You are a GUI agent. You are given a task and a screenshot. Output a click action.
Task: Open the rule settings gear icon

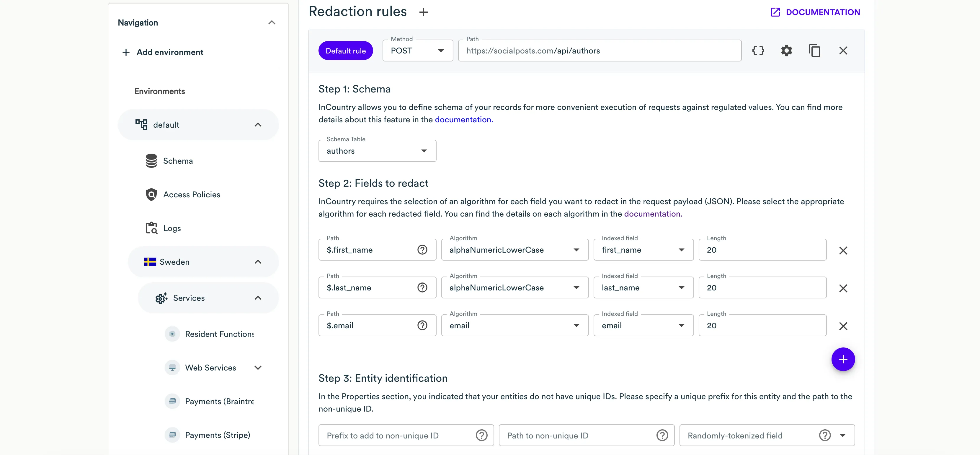point(786,50)
